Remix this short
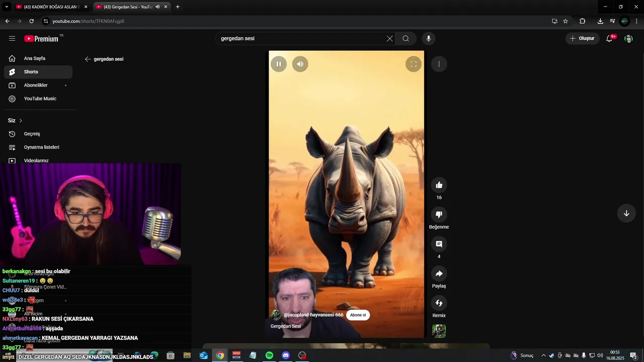The height and width of the screenshot is (362, 644). 439,303
